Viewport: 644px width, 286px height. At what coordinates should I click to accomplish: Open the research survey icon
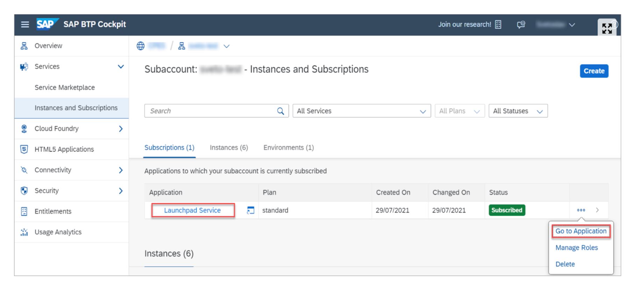coord(498,24)
